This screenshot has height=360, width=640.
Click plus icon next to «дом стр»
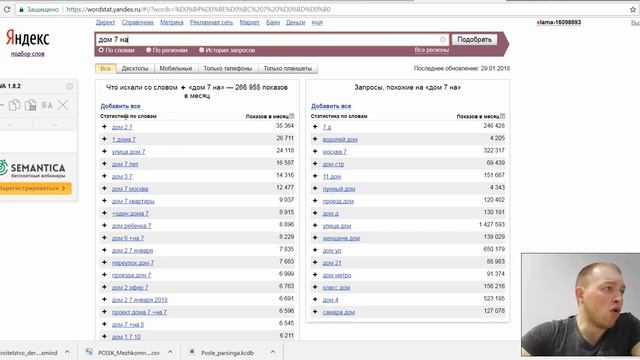[x=315, y=164]
